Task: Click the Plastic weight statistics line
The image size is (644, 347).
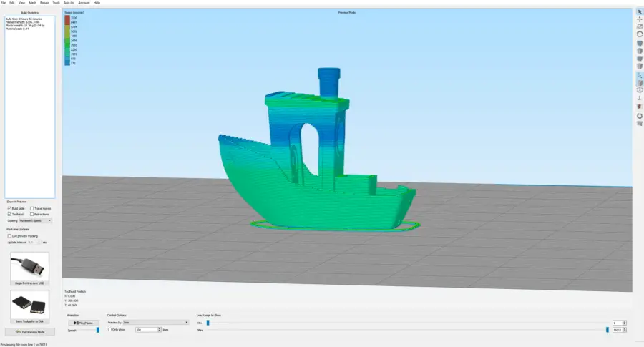Action: tap(25, 26)
